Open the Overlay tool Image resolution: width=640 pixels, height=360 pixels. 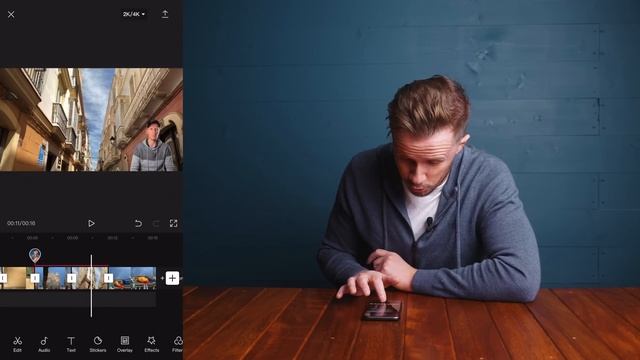(x=124, y=344)
